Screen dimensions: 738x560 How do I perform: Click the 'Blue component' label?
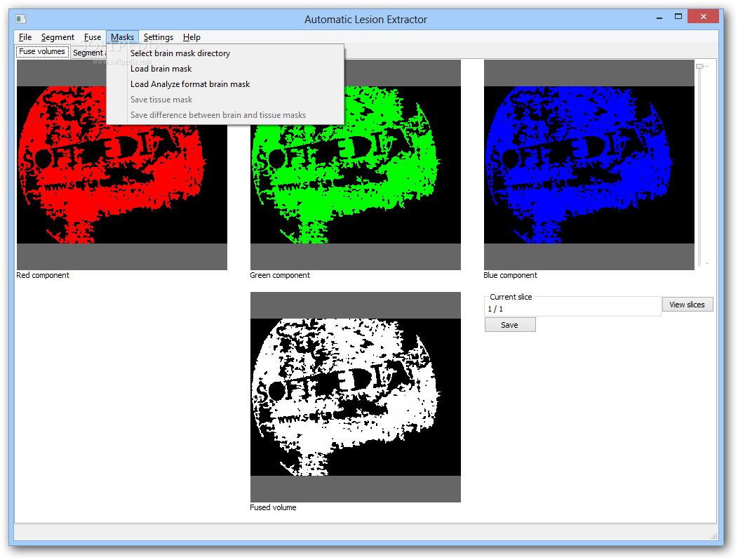[510, 276]
